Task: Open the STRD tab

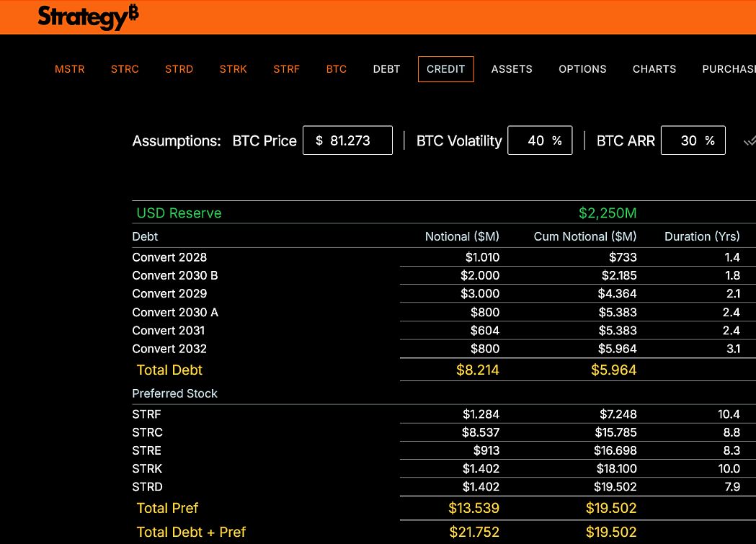Action: pyautogui.click(x=179, y=69)
